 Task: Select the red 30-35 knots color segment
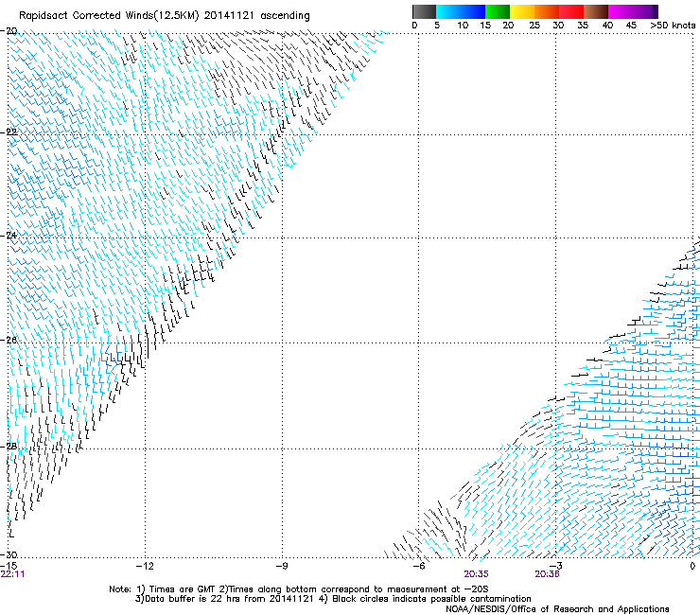click(571, 11)
